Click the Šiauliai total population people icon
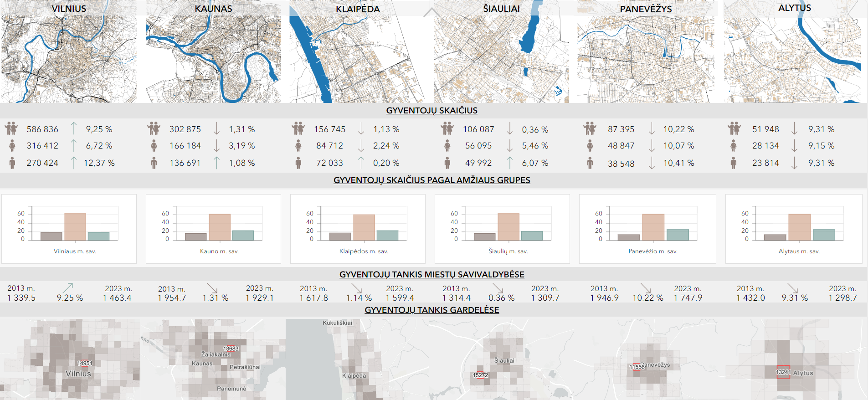 [x=447, y=128]
